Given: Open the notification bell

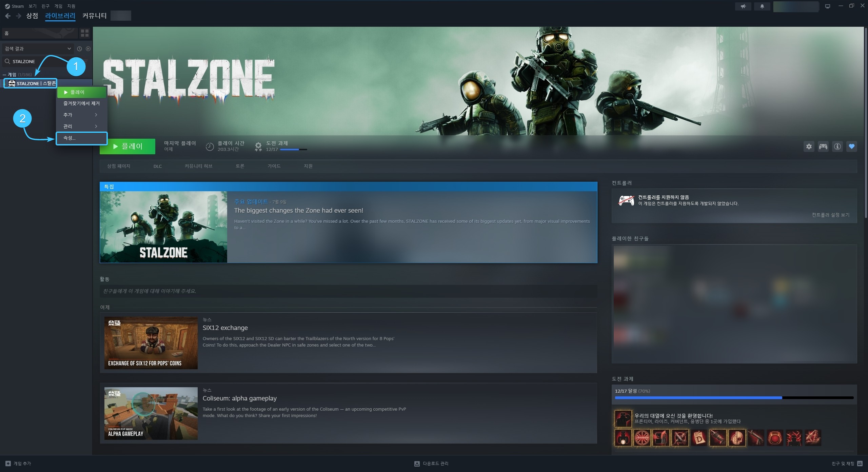Looking at the screenshot, I should tap(762, 6).
